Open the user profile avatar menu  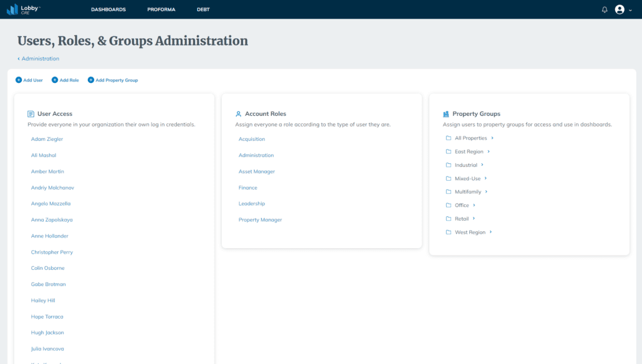620,9
